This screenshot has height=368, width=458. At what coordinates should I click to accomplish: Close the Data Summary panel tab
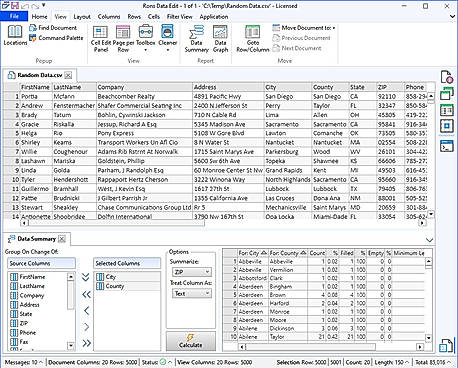tap(62, 239)
